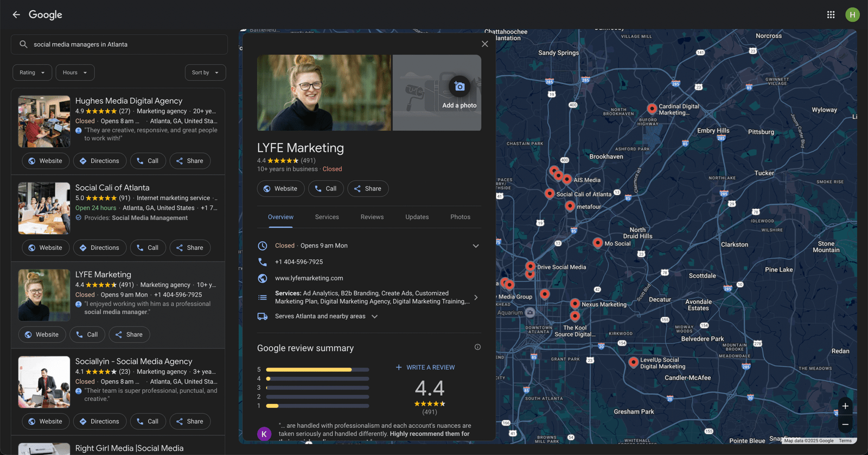Open the Photos tab
Image resolution: width=868 pixels, height=455 pixels.
click(461, 217)
